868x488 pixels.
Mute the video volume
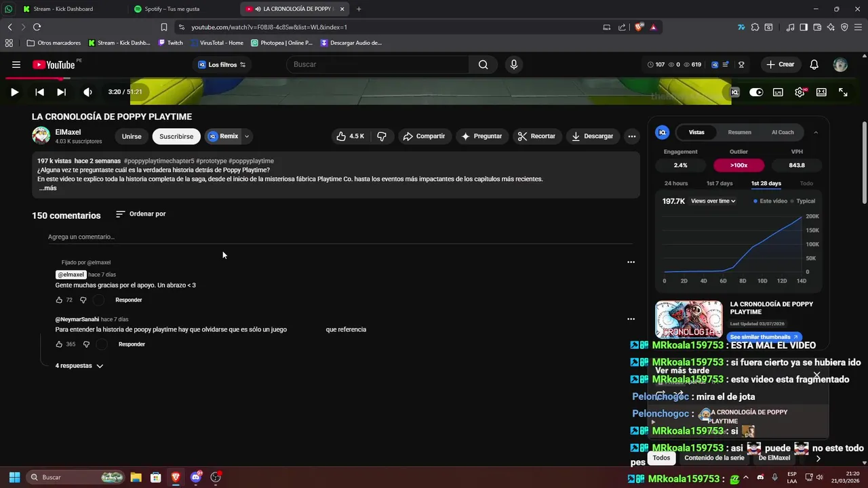87,92
